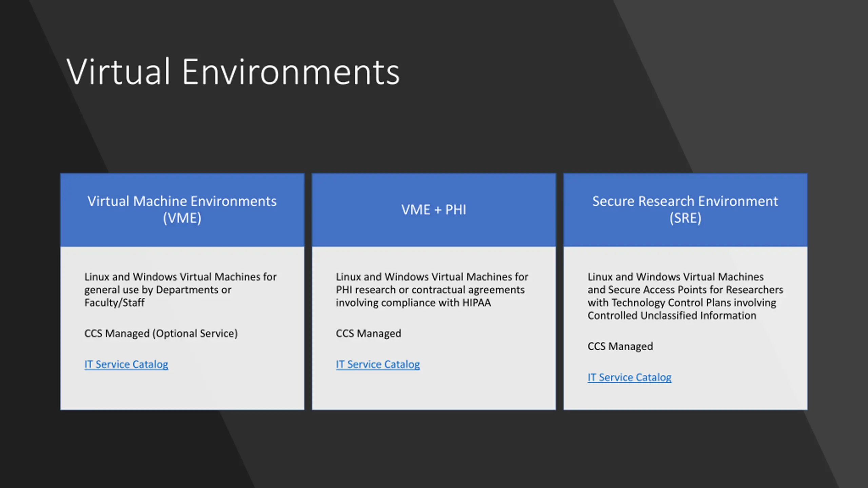Image resolution: width=868 pixels, height=488 pixels.
Task: Select the Secure Research Environment (SRE) header
Action: click(685, 209)
